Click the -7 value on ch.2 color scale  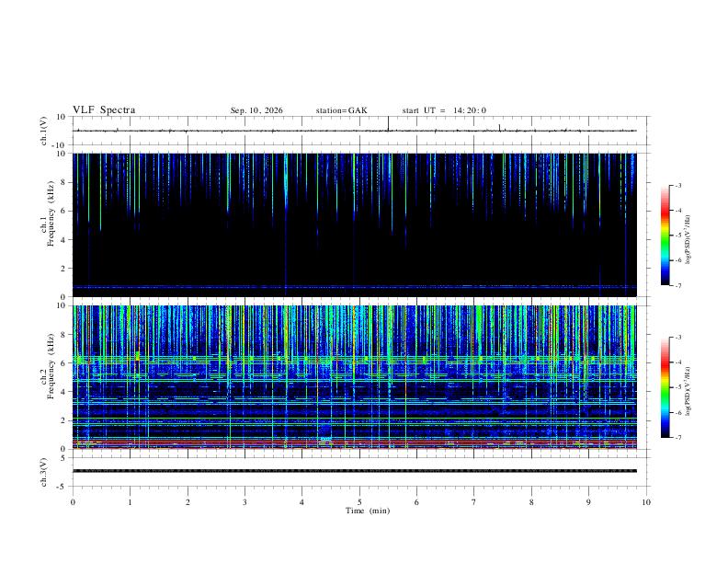pyautogui.click(x=677, y=437)
